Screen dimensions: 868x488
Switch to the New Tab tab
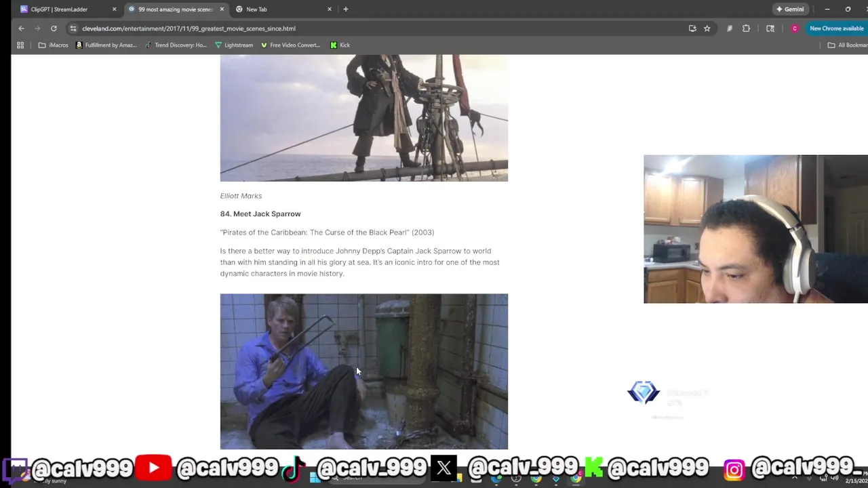coord(256,9)
